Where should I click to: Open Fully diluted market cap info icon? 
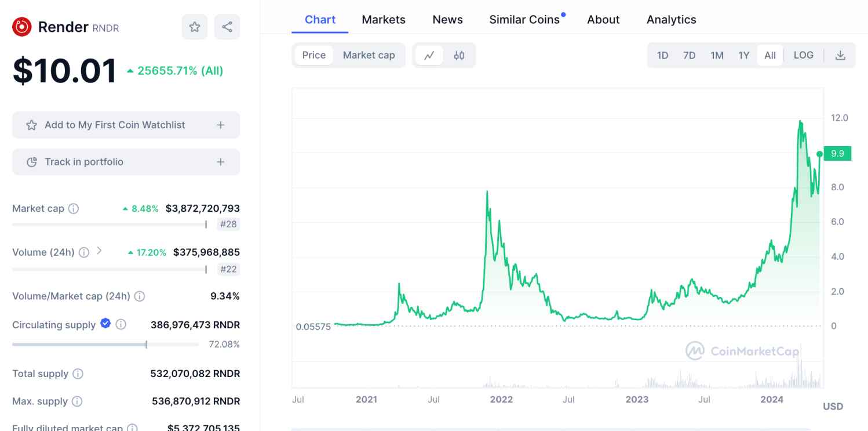pos(132,428)
